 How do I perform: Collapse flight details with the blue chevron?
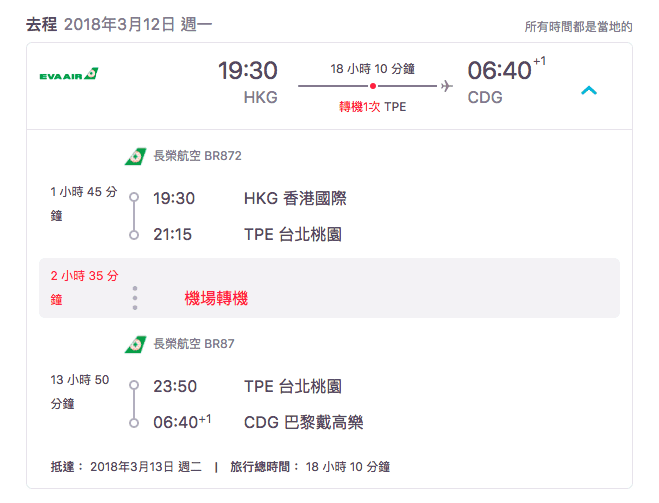tap(589, 90)
